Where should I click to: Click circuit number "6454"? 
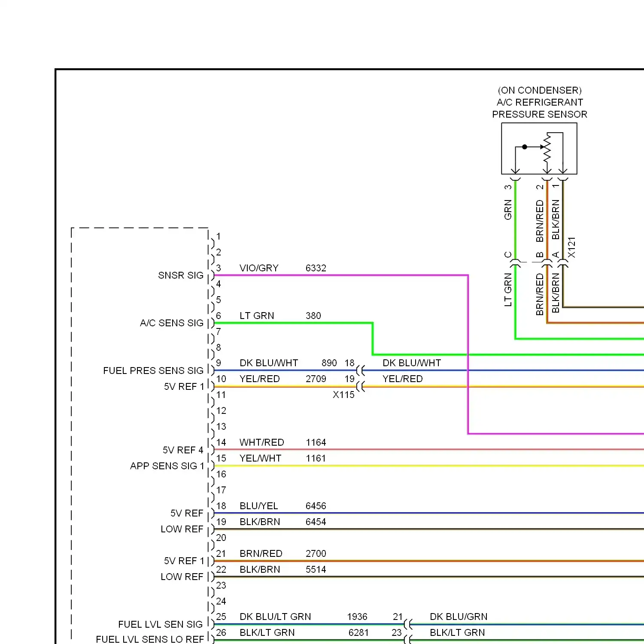316,522
